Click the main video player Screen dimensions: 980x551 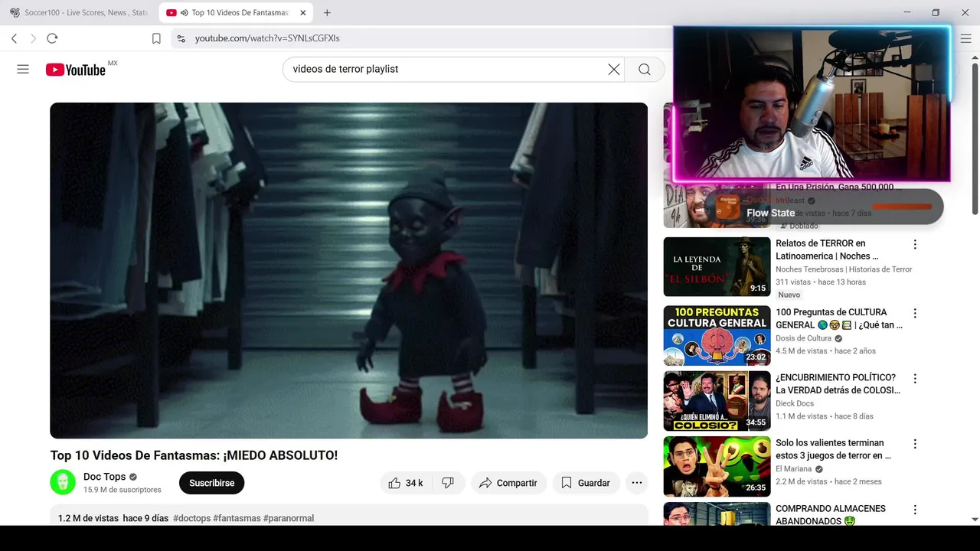pos(348,270)
